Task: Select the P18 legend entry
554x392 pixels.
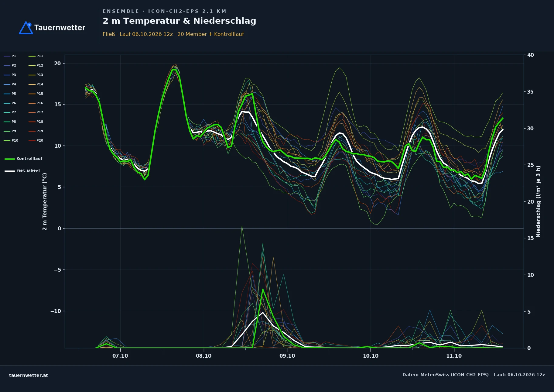Action: coord(36,122)
